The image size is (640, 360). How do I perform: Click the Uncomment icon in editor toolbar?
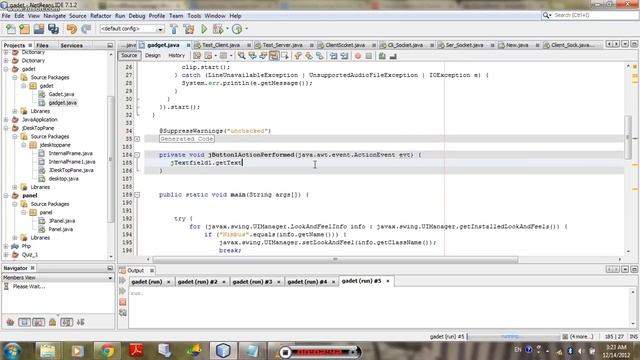(393, 56)
